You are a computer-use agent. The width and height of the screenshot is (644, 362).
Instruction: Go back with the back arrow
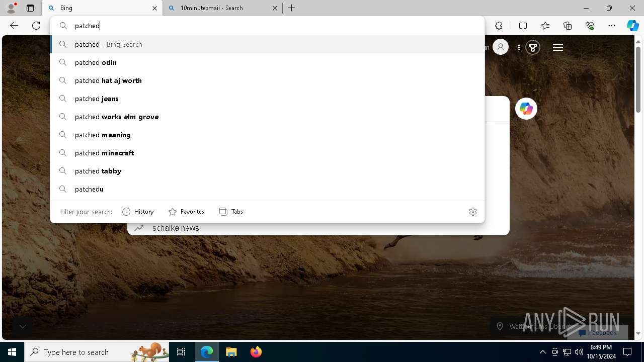[x=14, y=26]
